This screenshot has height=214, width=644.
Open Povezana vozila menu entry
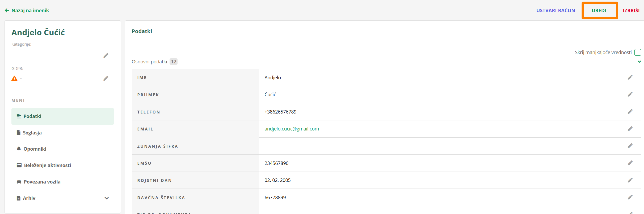point(42,182)
